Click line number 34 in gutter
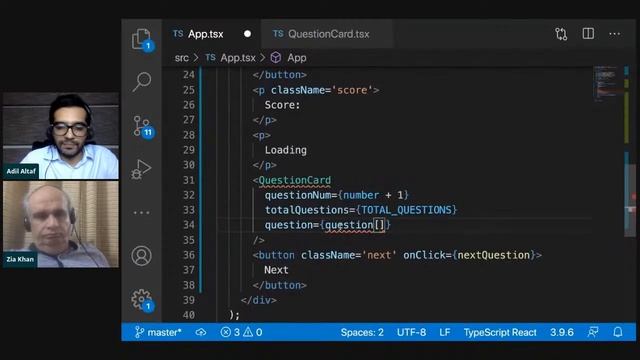The width and height of the screenshot is (640, 360). [189, 225]
